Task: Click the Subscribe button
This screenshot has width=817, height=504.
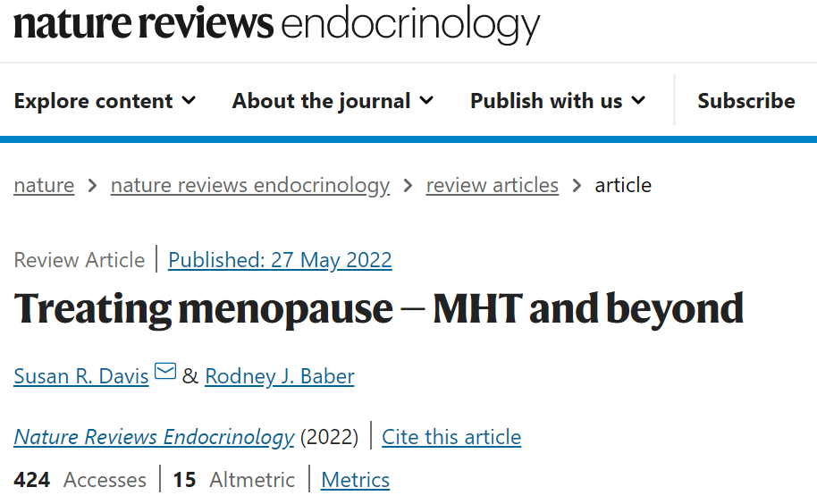Action: 746,100
